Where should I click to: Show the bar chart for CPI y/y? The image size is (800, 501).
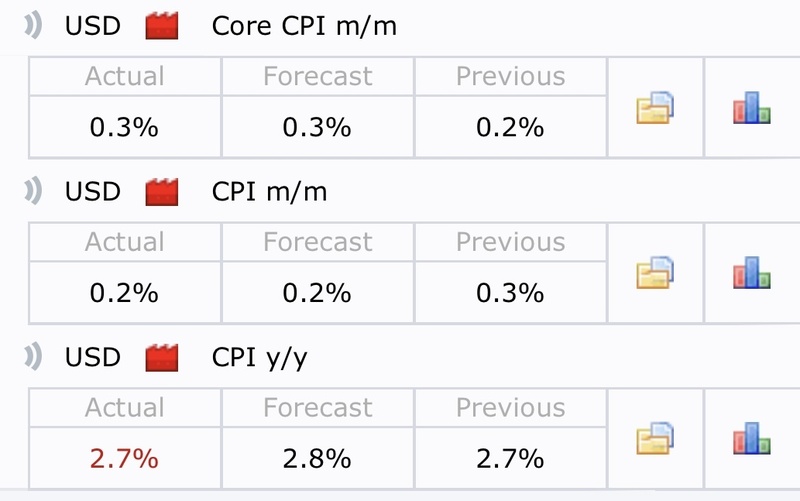[752, 439]
